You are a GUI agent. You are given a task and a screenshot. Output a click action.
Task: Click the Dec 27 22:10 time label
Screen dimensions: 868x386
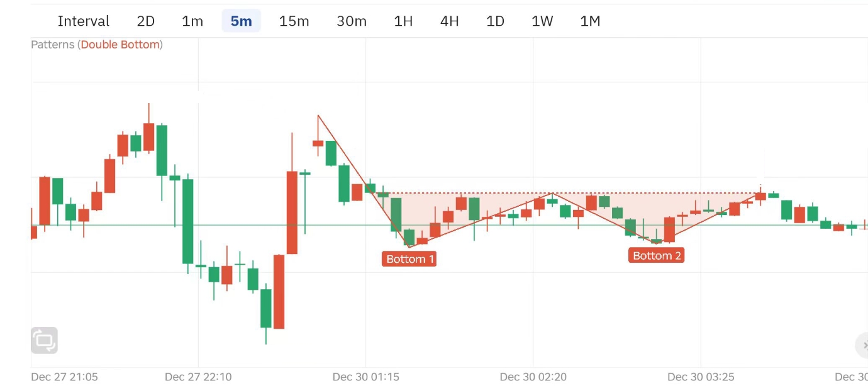pyautogui.click(x=198, y=377)
